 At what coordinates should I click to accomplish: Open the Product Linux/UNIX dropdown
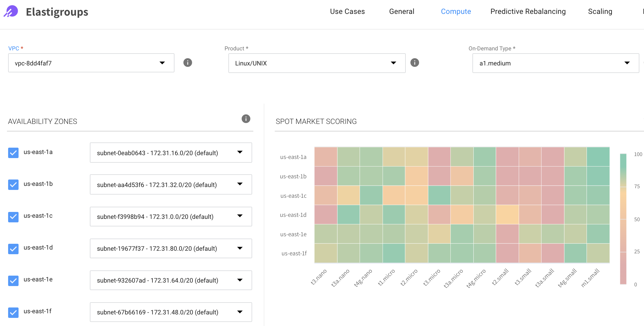coord(316,63)
